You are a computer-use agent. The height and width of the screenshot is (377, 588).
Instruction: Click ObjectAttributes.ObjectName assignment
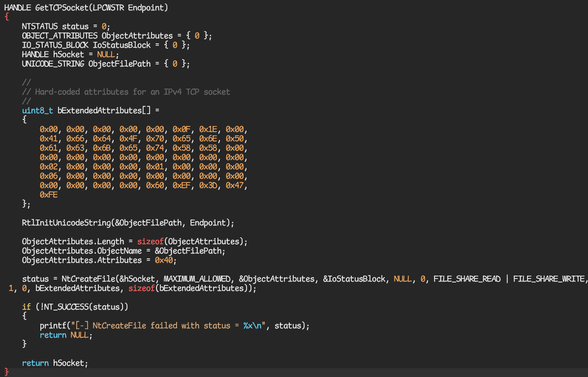pos(124,251)
